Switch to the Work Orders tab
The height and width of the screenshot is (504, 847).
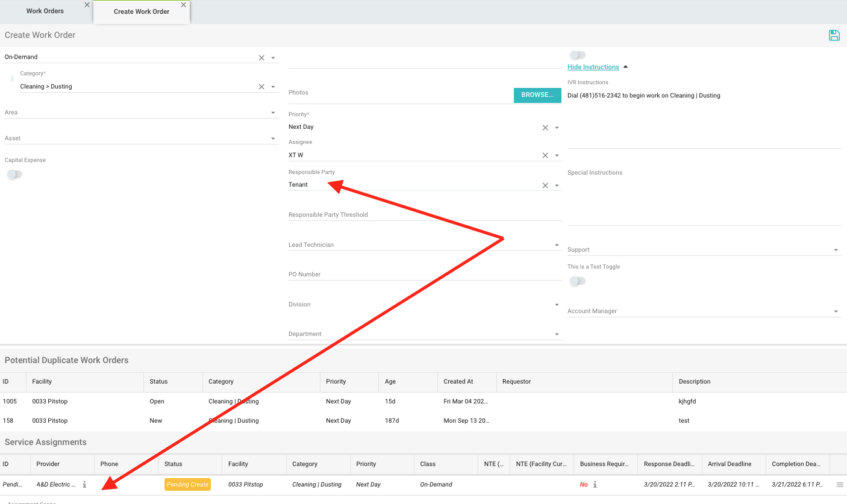[45, 11]
